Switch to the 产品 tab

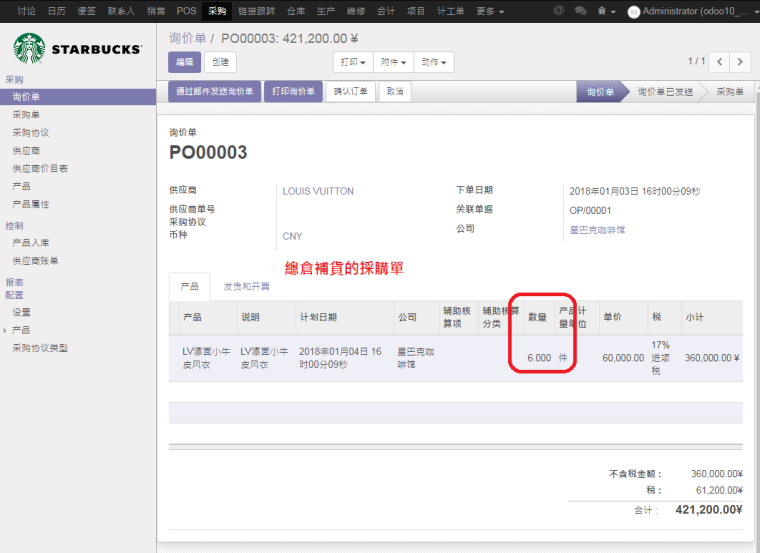tap(190, 287)
